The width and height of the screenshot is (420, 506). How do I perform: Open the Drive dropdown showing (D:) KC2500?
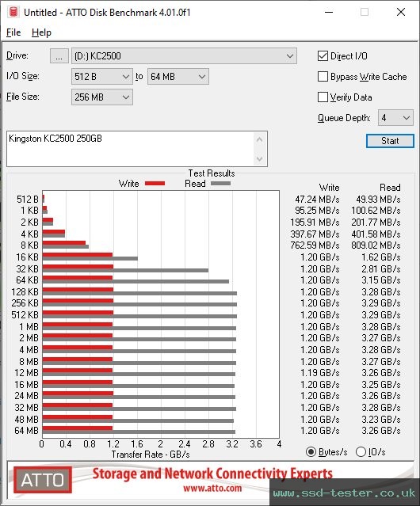point(184,56)
